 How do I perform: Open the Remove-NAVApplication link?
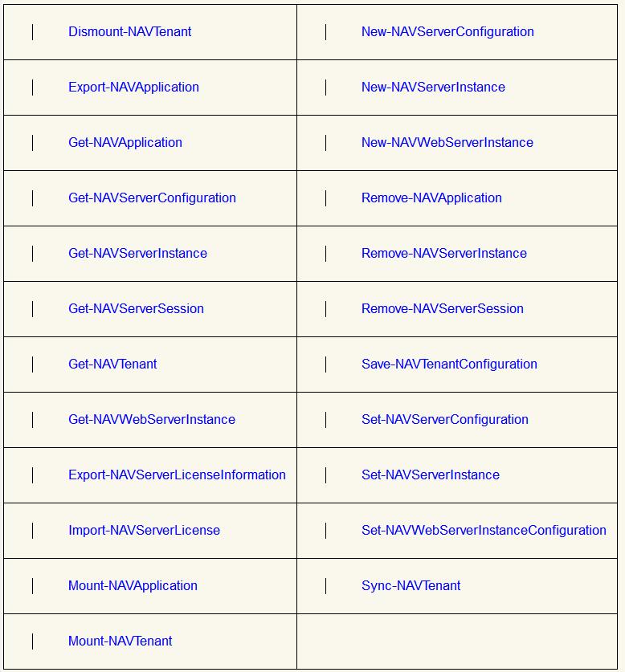431,198
